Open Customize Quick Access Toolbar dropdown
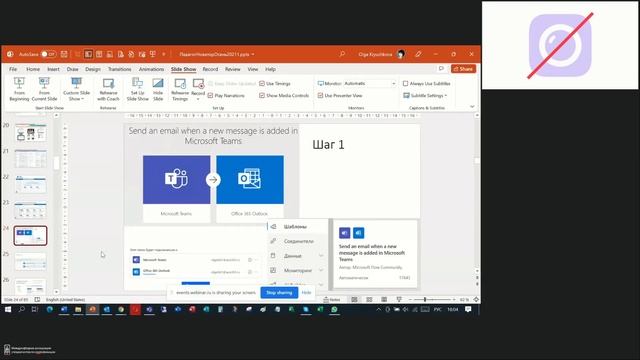The width and height of the screenshot is (640, 360). tap(164, 54)
